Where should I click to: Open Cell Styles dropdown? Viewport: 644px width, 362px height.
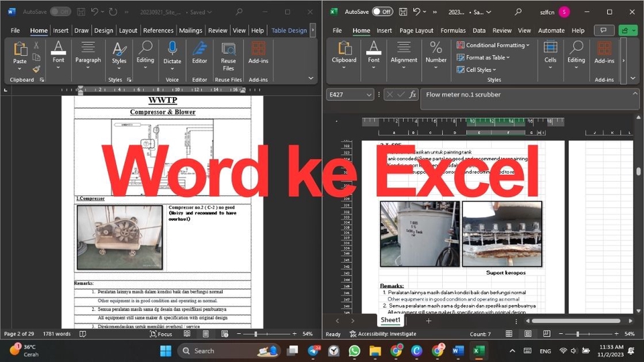pyautogui.click(x=476, y=70)
